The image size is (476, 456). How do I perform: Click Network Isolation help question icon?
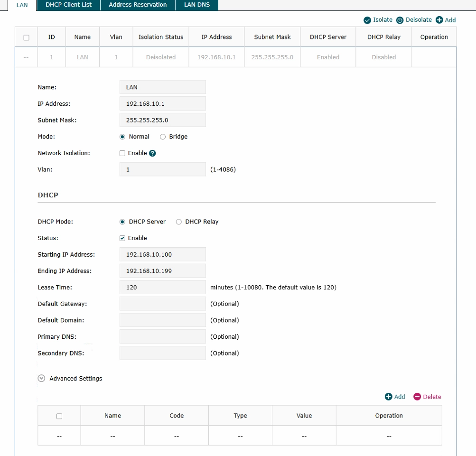click(x=152, y=153)
